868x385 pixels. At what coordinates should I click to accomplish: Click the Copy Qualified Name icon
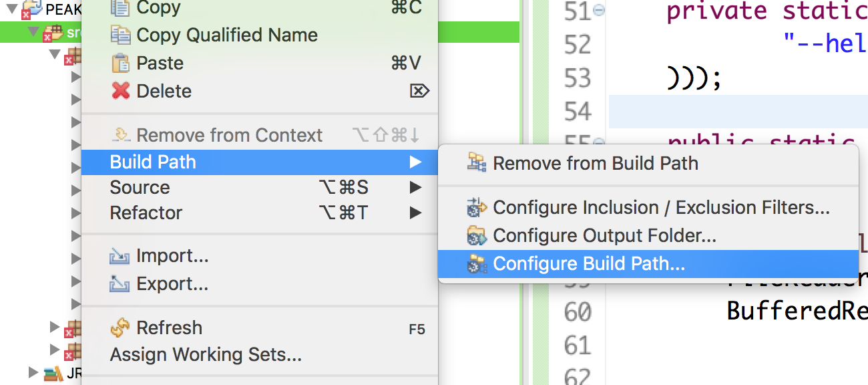(120, 35)
